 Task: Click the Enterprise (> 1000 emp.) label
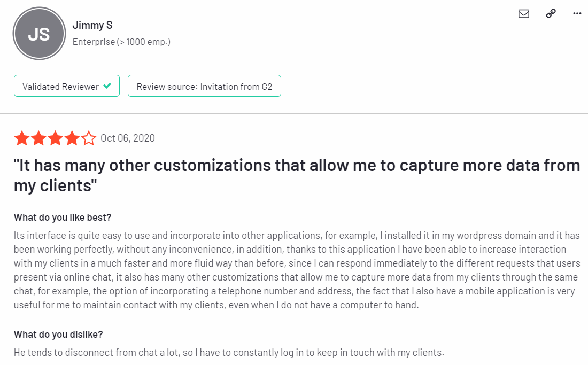[121, 42]
